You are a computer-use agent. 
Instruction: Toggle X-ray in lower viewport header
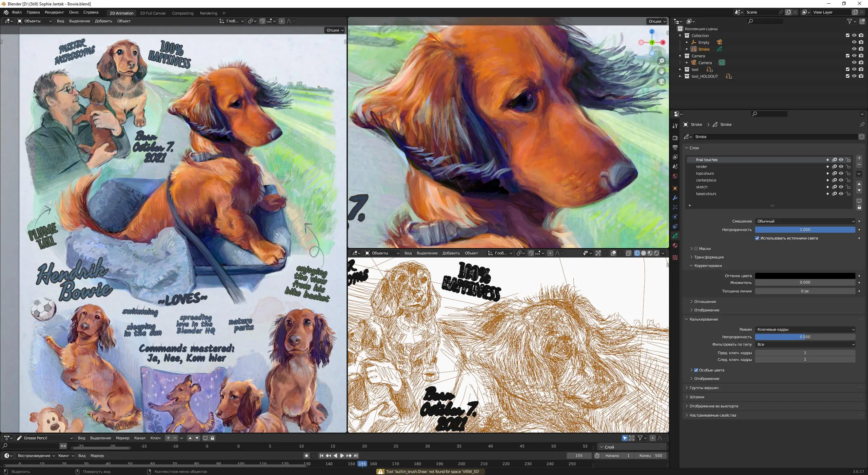coord(628,253)
